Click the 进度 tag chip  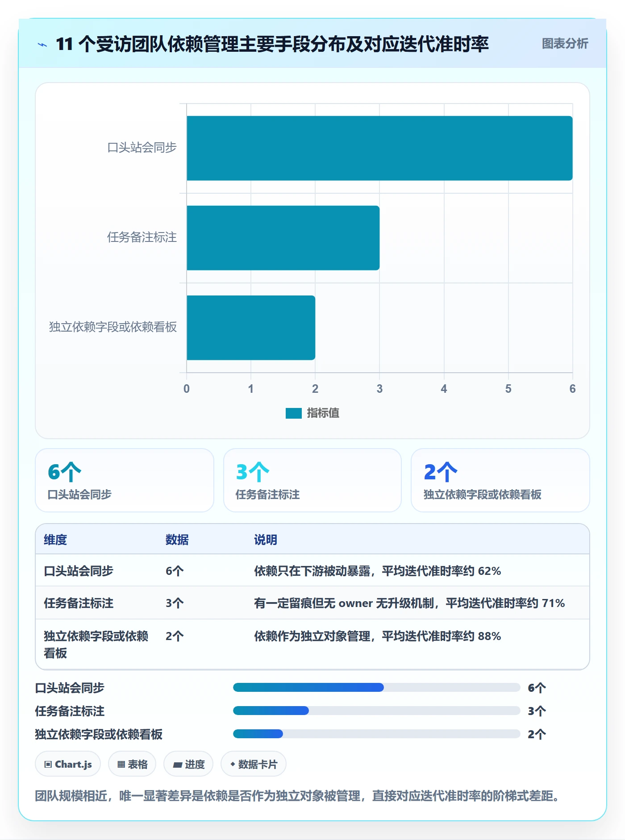188,764
